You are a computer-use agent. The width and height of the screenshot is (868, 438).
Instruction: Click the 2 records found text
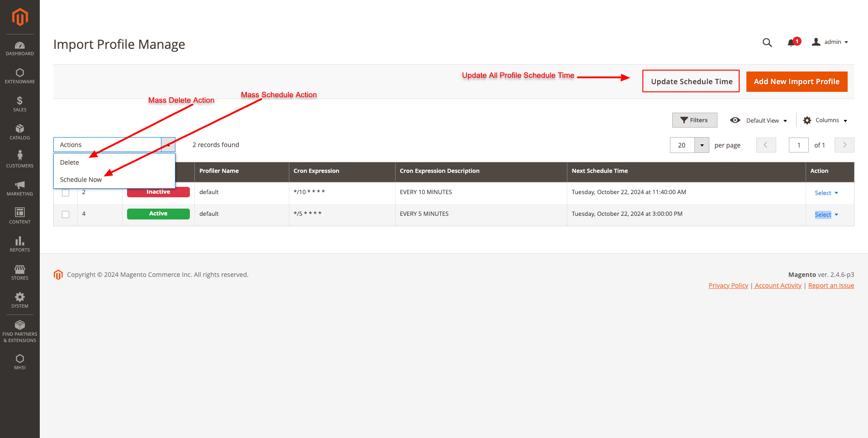216,145
